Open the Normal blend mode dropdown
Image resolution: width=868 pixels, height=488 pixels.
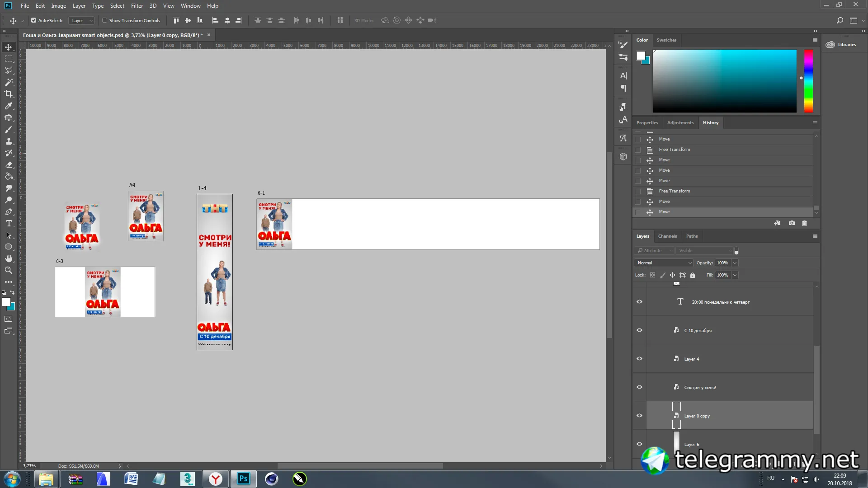663,263
